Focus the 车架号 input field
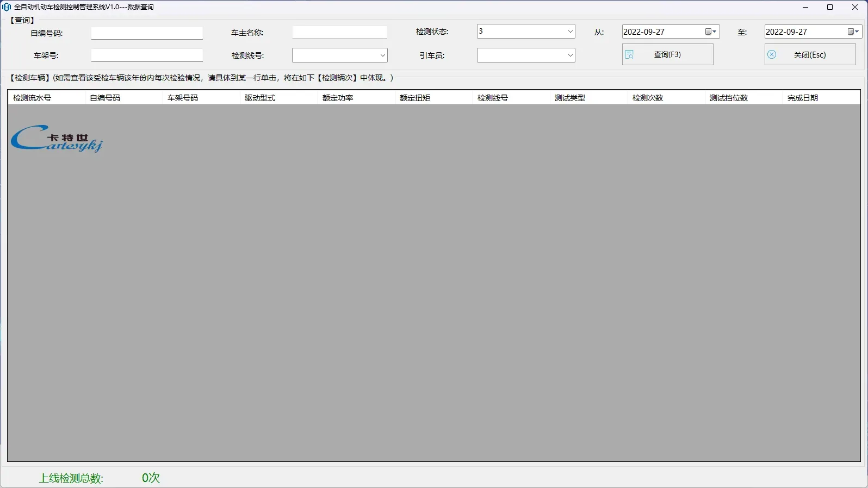Image resolution: width=868 pixels, height=488 pixels. [x=147, y=55]
